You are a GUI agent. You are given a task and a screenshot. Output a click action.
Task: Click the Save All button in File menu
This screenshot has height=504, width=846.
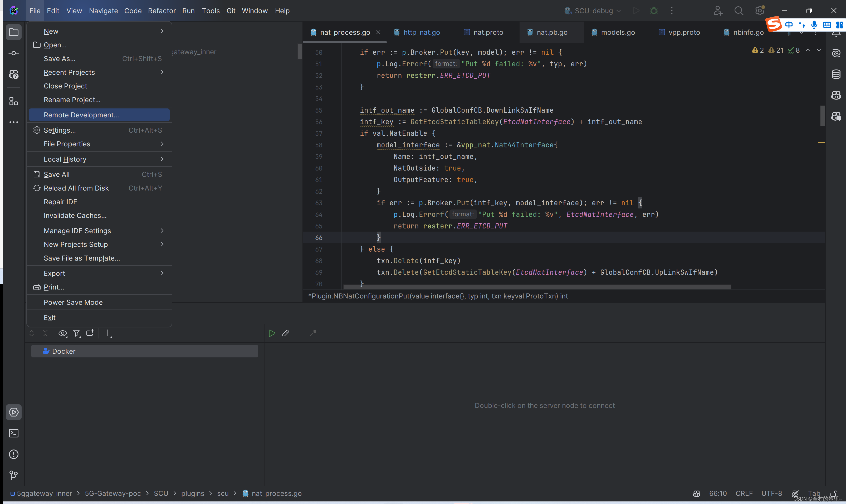[57, 174]
